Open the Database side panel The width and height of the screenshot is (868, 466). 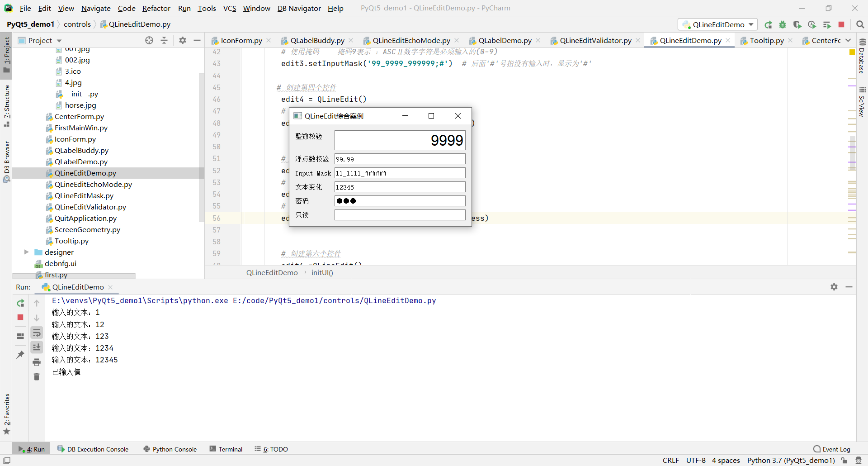pyautogui.click(x=862, y=56)
